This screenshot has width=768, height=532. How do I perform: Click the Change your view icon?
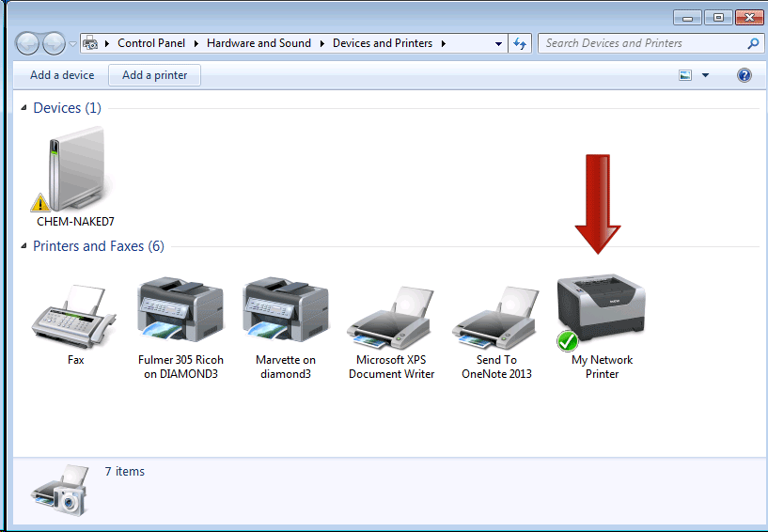tap(685, 75)
